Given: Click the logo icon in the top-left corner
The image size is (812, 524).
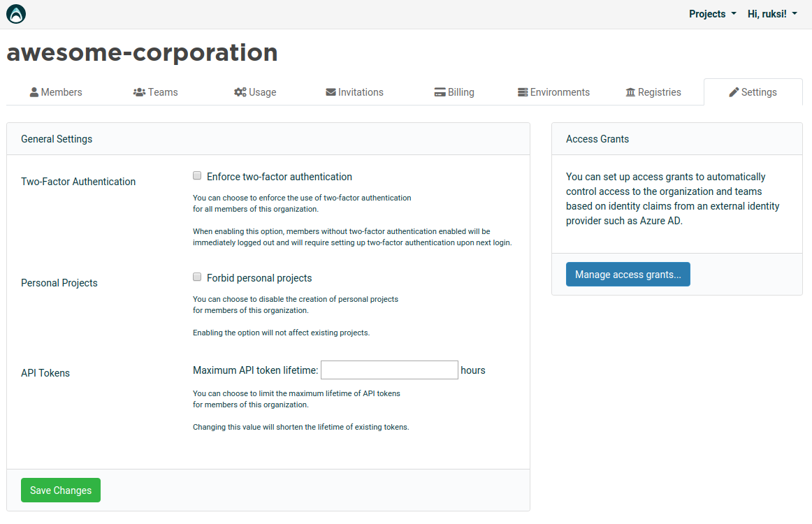Looking at the screenshot, I should coord(16,14).
